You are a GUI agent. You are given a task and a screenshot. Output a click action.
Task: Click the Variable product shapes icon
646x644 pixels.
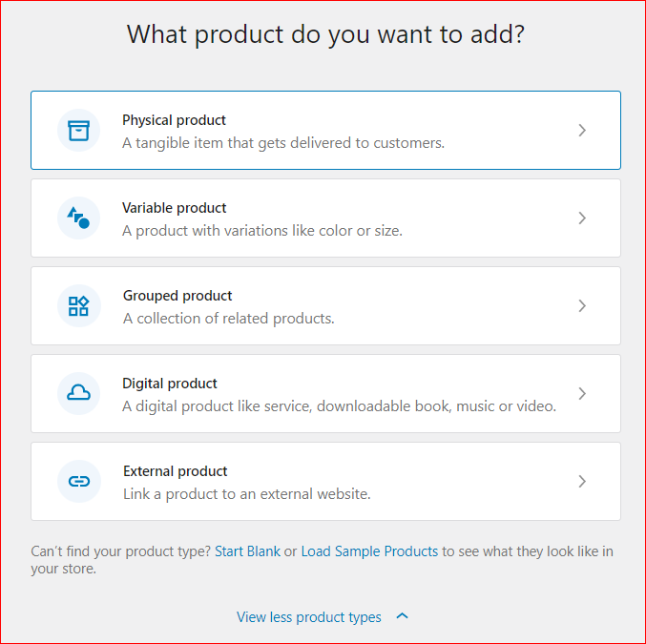click(78, 218)
